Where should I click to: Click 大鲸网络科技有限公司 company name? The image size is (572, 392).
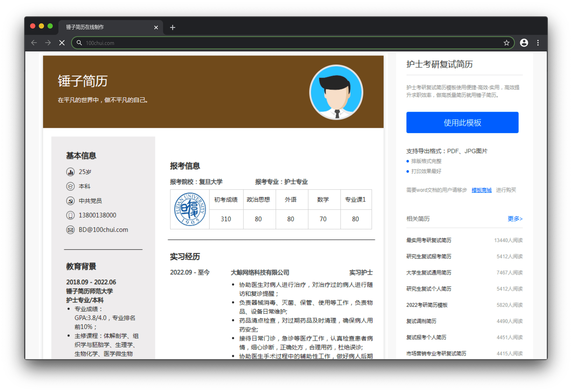[x=260, y=273]
